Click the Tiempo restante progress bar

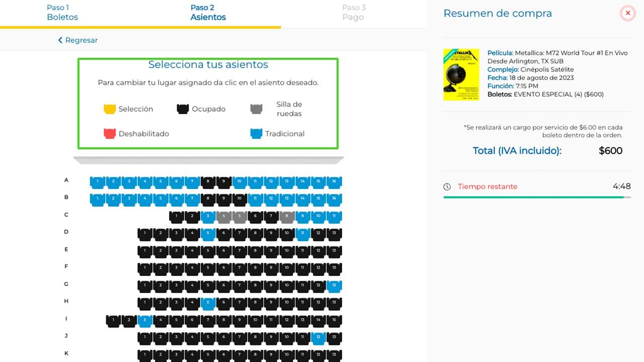536,197
